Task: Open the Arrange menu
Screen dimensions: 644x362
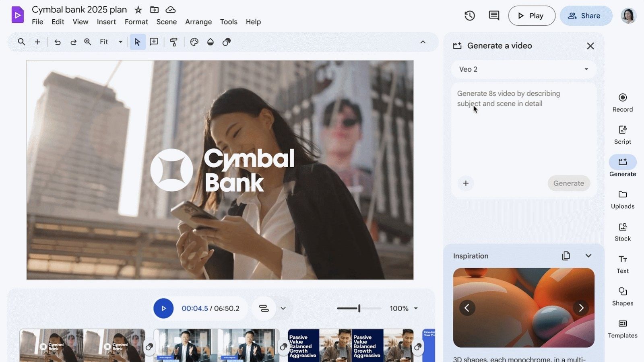Action: pyautogui.click(x=198, y=22)
